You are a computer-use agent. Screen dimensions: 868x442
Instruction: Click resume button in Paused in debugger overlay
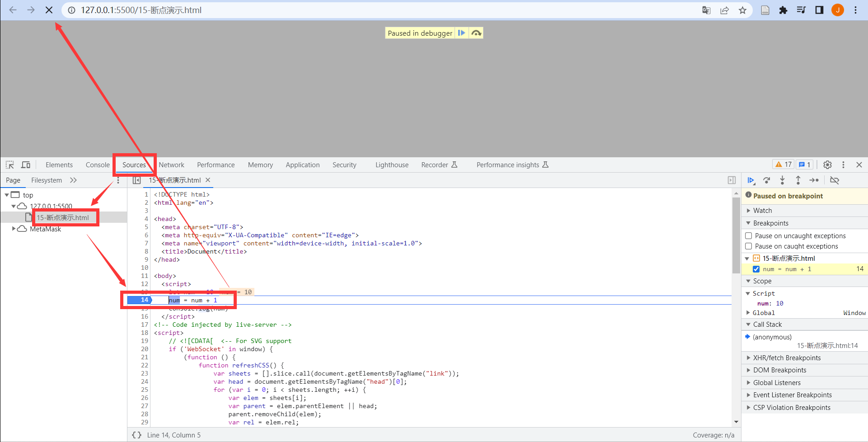point(461,33)
